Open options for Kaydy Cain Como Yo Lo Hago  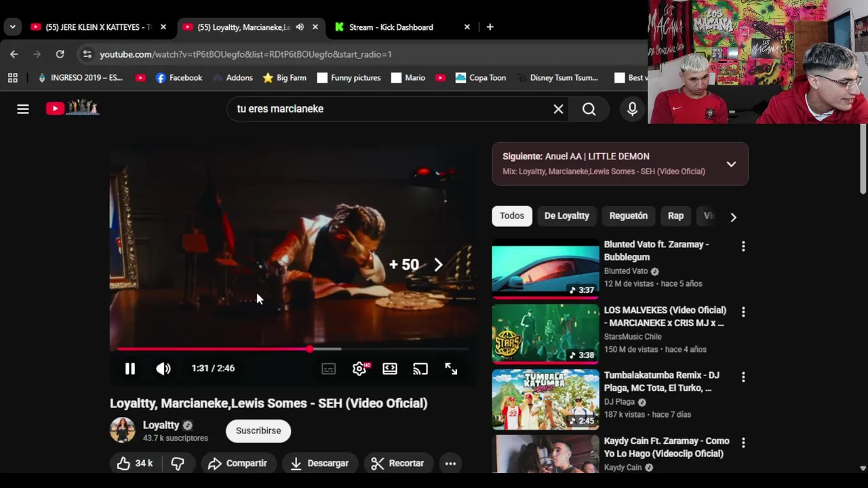tap(743, 443)
